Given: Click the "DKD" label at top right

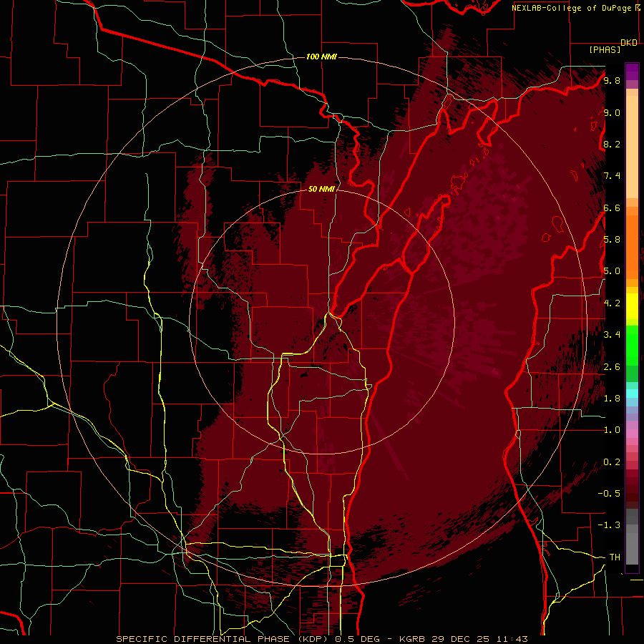Looking at the screenshot, I should 629,43.
